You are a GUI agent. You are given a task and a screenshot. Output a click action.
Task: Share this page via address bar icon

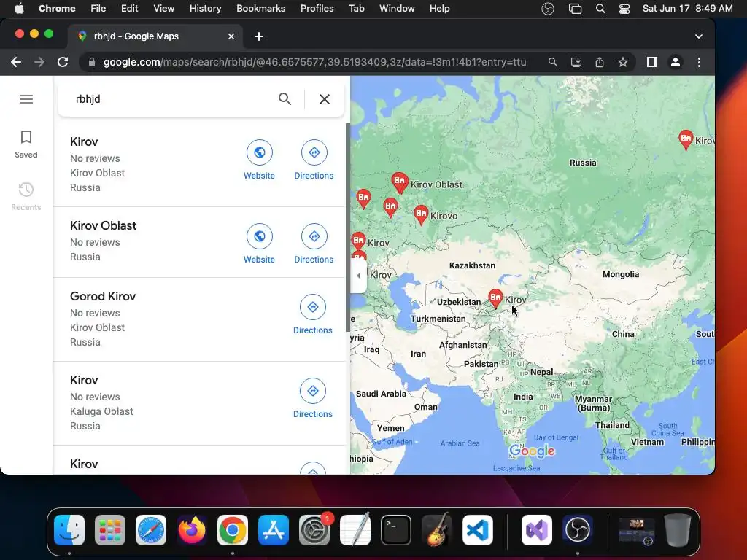click(x=600, y=62)
